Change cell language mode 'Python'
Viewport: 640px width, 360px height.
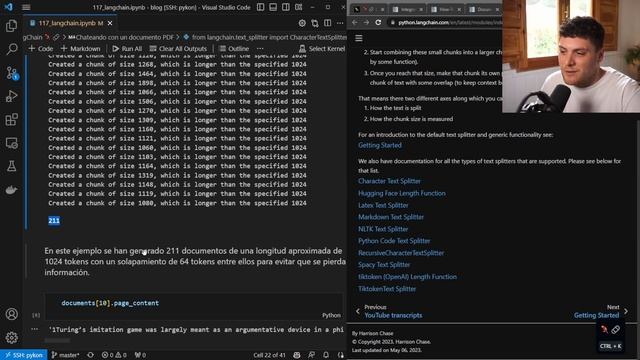point(331,315)
